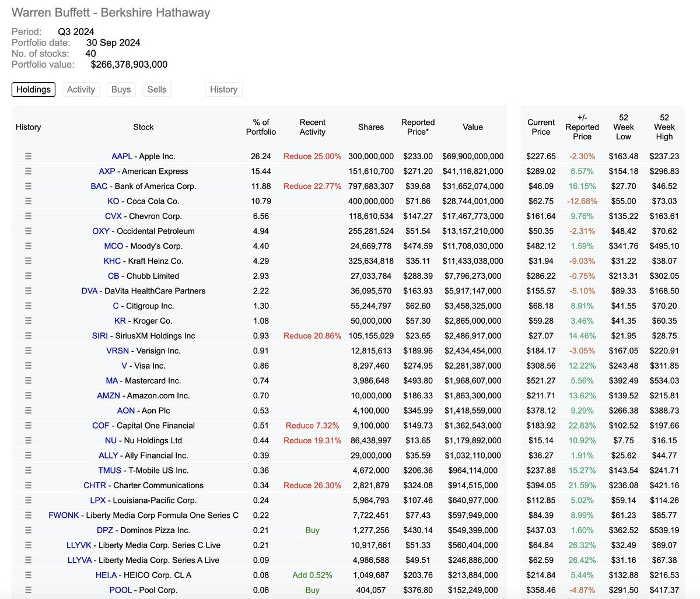This screenshot has width=700, height=599.
Task: Select portfolio value $266,378,903,000
Action: click(129, 65)
